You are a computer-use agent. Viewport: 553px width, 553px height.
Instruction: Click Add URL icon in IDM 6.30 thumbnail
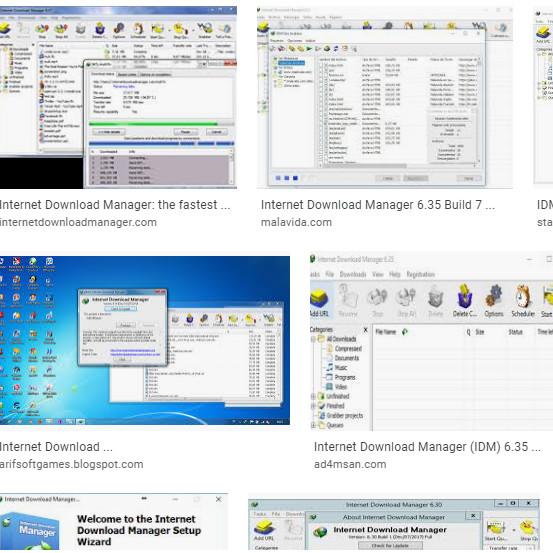click(x=264, y=530)
